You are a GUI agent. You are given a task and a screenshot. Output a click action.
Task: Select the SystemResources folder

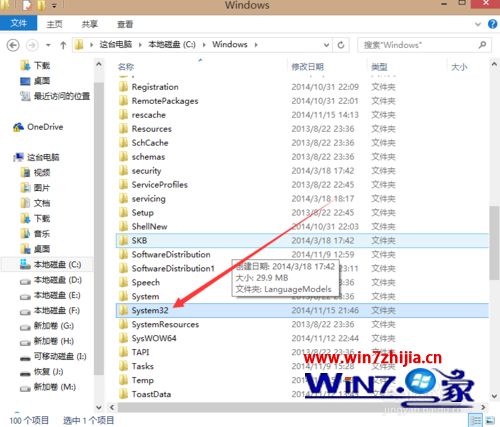click(x=165, y=324)
